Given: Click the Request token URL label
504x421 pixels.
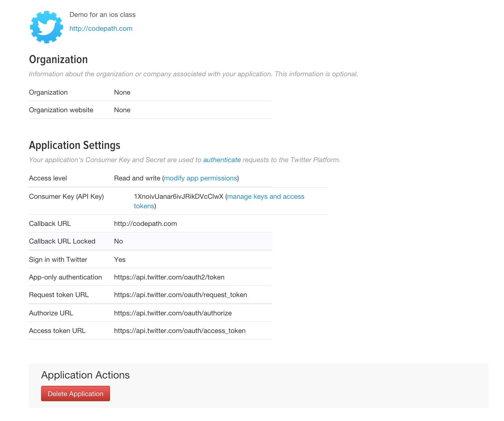Looking at the screenshot, I should tap(59, 295).
